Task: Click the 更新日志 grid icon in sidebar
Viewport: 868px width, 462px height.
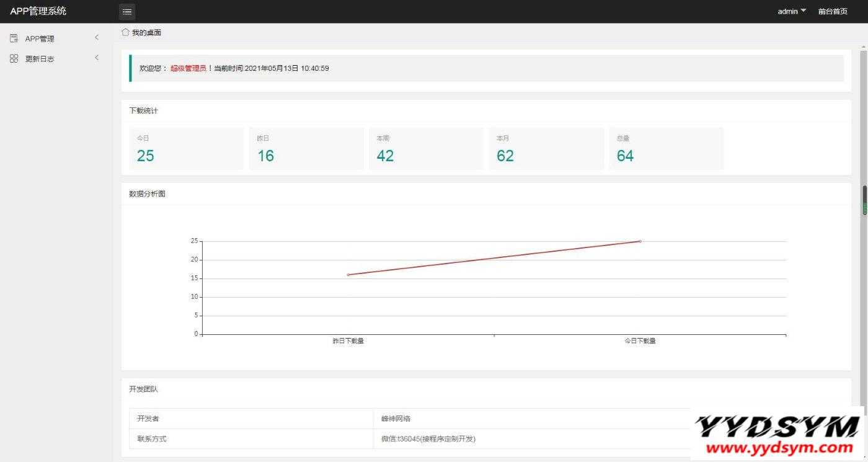Action: 14,58
